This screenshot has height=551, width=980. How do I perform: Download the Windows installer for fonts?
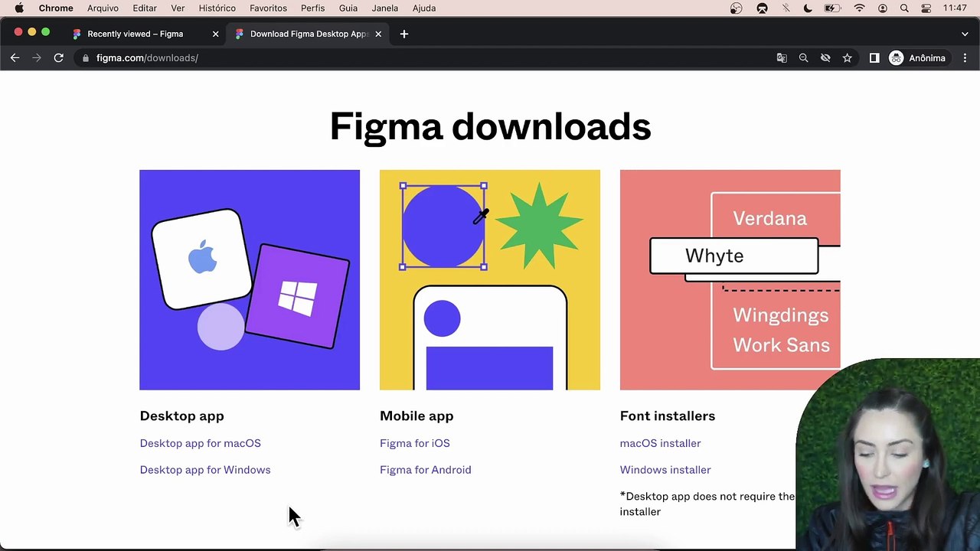(665, 470)
